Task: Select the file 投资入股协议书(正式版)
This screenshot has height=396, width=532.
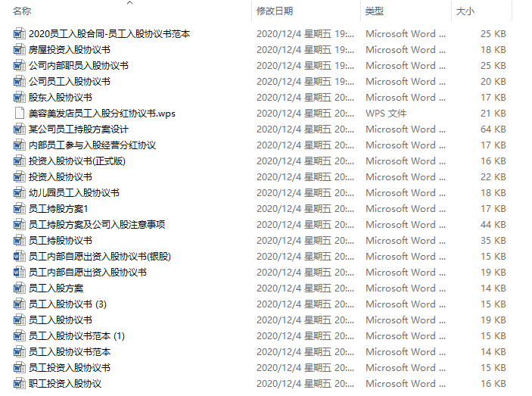Action: (77, 161)
